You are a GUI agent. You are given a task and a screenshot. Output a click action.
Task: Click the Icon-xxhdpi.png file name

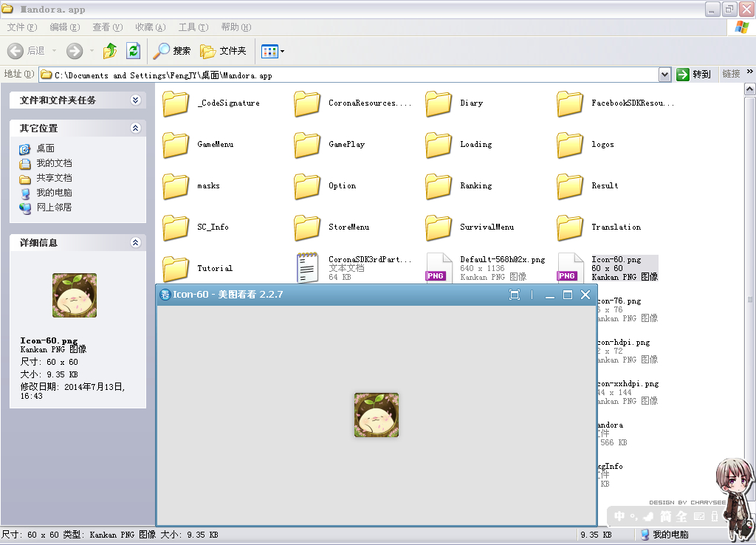[628, 384]
